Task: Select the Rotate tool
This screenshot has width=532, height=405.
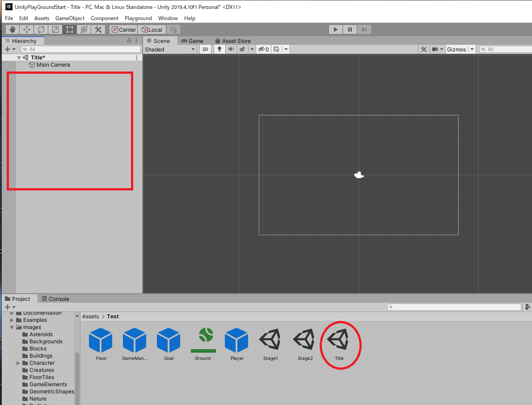Action: pyautogui.click(x=41, y=30)
